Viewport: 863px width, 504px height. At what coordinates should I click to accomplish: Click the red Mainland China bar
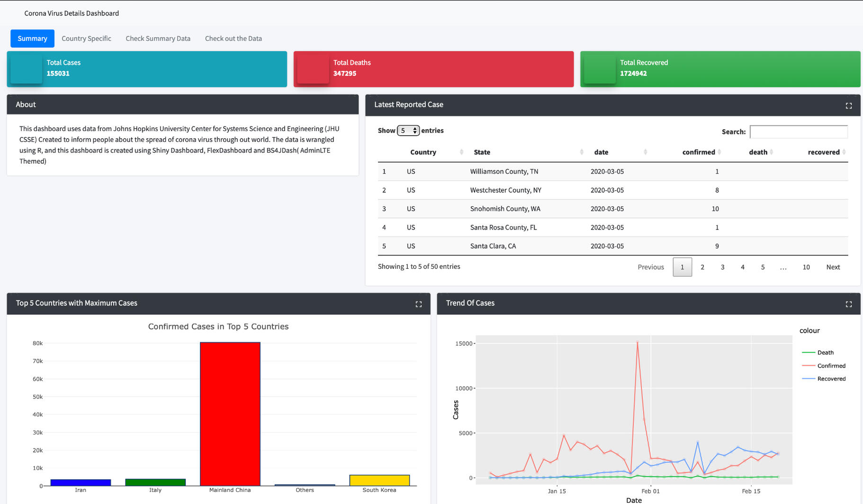click(230, 414)
